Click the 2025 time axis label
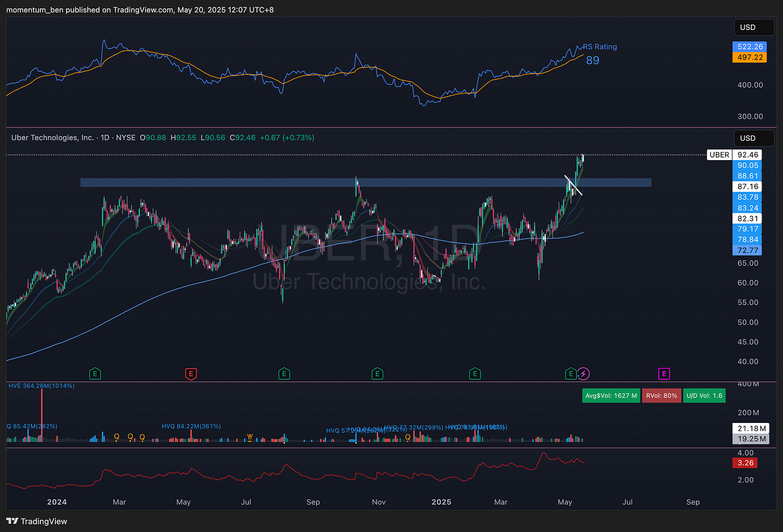The height and width of the screenshot is (532, 783). click(x=442, y=502)
